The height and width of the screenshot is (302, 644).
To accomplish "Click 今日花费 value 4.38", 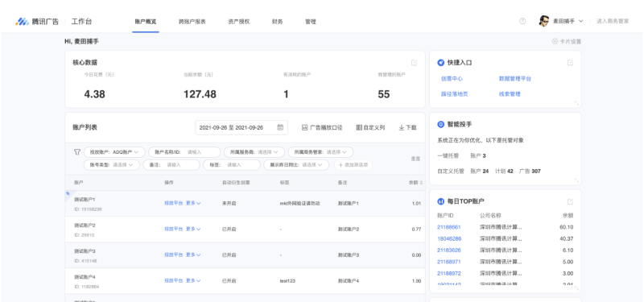I will point(94,94).
